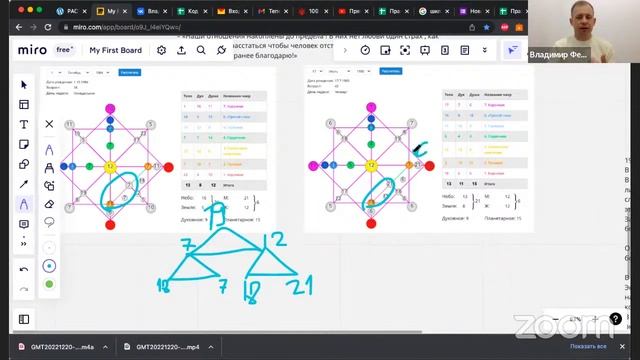
Task: Choose the Sticky note tool
Action: pos(24,144)
